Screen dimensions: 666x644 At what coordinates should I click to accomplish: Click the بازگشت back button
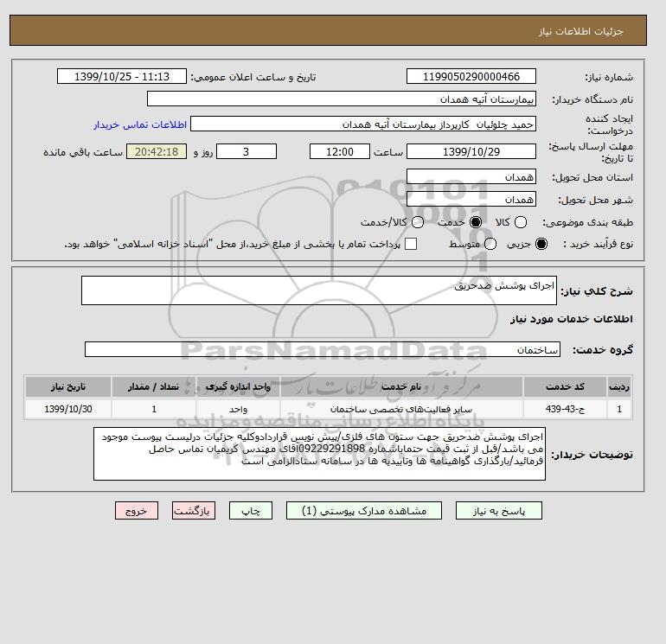[194, 510]
